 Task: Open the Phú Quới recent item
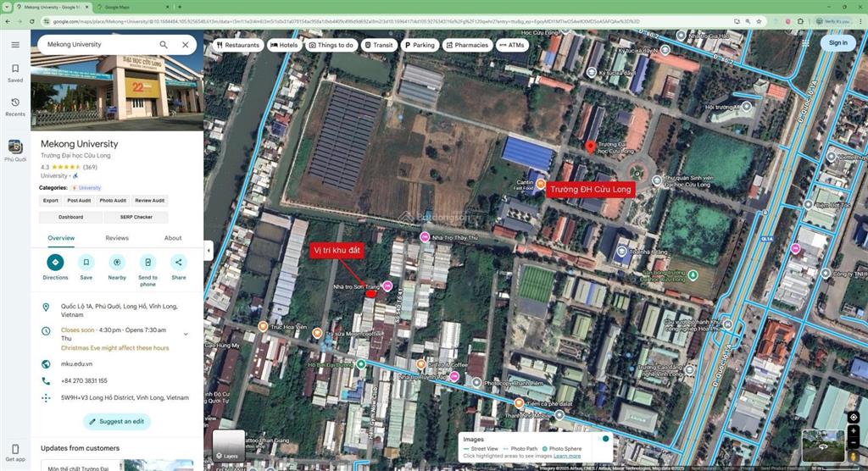point(15,151)
